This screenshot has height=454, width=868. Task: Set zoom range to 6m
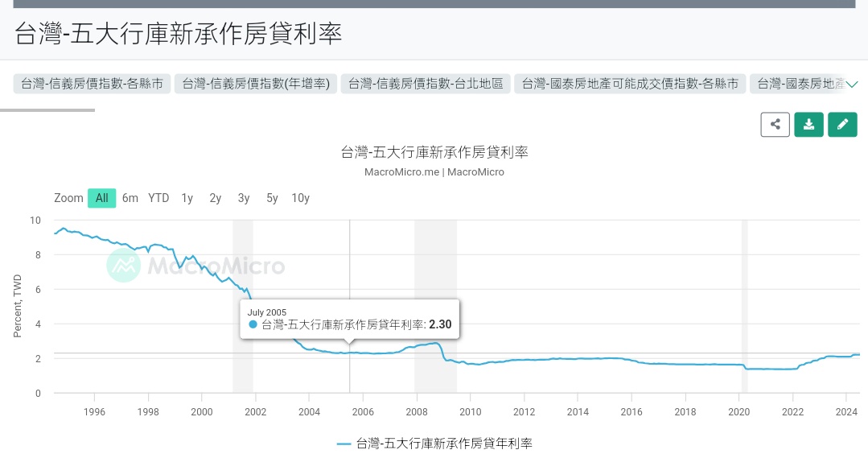[130, 198]
